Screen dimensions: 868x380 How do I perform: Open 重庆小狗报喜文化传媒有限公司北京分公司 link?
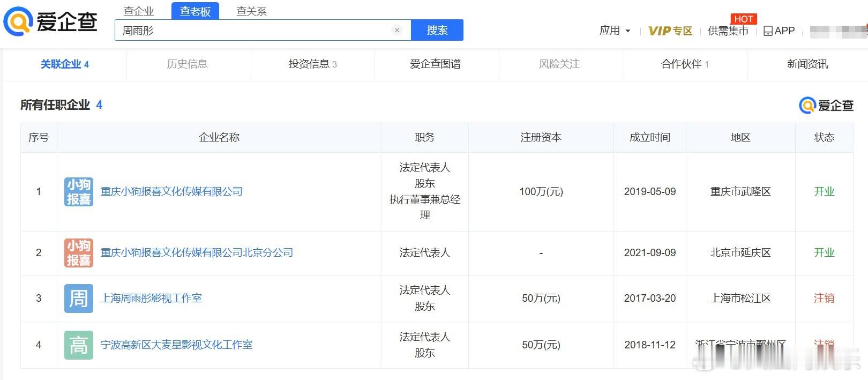point(197,253)
